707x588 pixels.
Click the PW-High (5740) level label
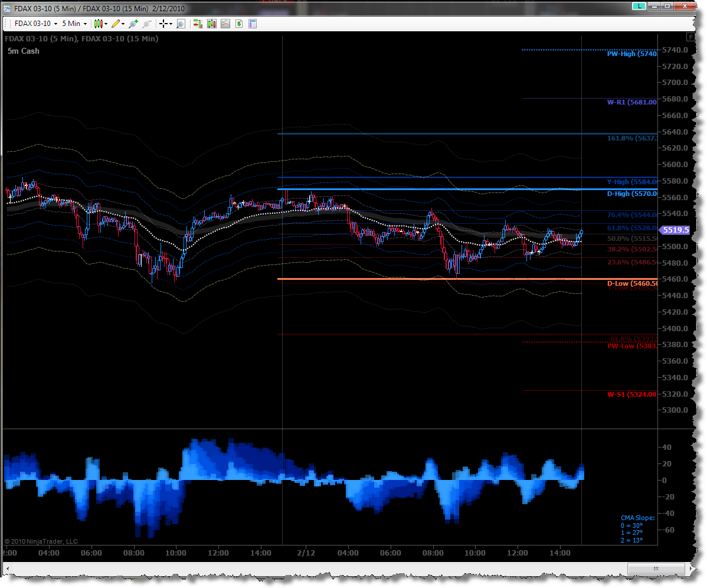(631, 54)
